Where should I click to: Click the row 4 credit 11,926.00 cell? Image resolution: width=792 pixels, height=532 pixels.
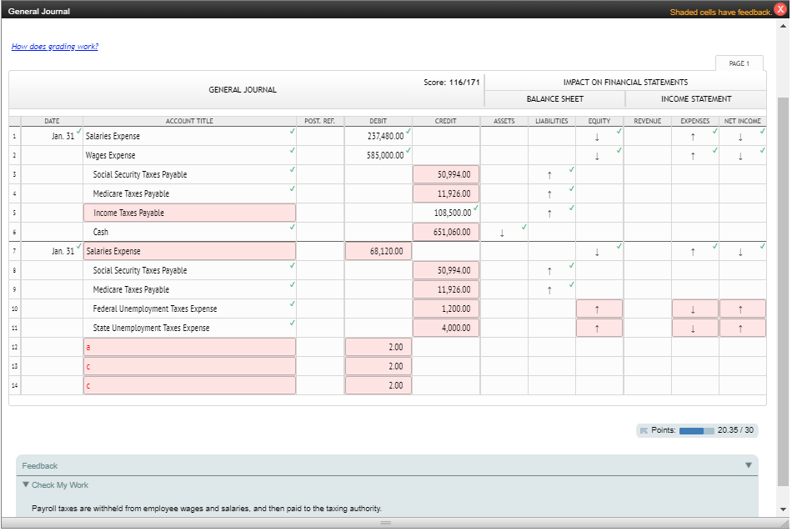[446, 193]
